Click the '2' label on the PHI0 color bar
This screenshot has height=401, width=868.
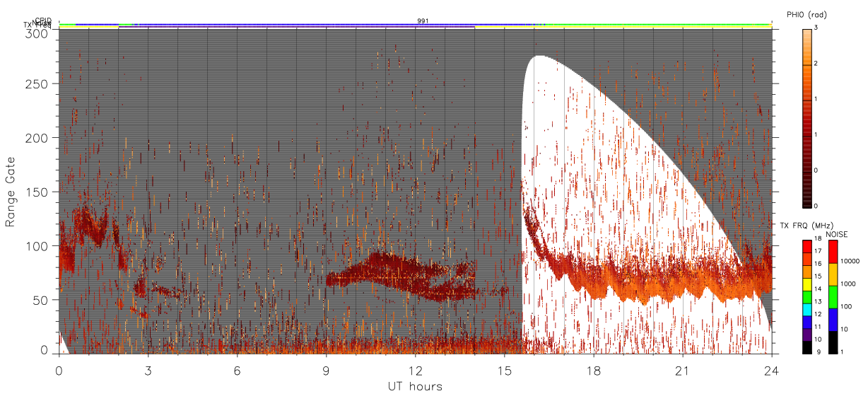point(816,64)
